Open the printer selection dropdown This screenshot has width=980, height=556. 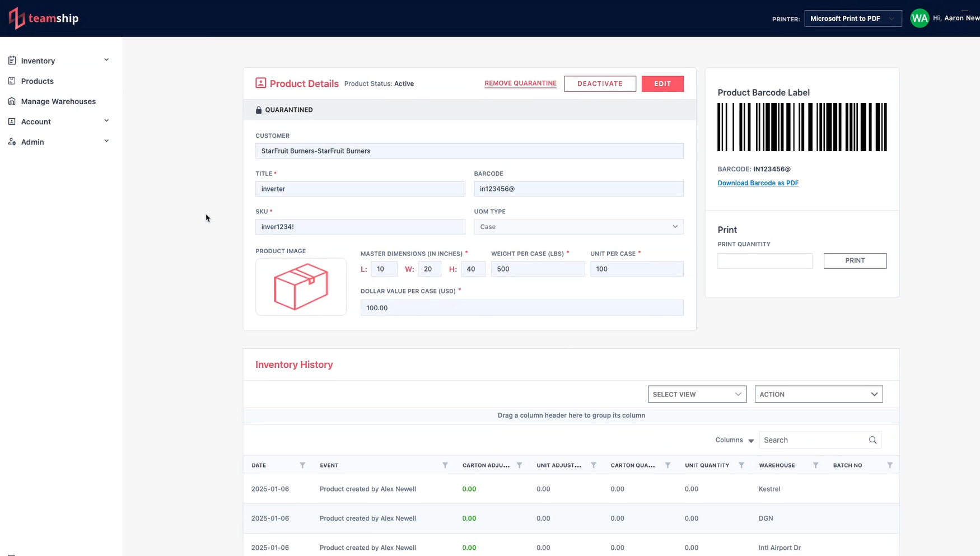[x=852, y=18]
